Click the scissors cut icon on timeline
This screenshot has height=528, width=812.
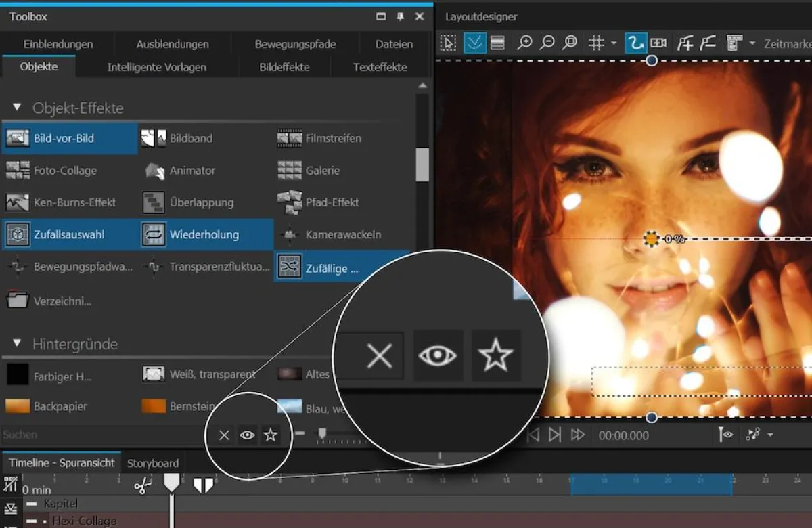(x=142, y=485)
